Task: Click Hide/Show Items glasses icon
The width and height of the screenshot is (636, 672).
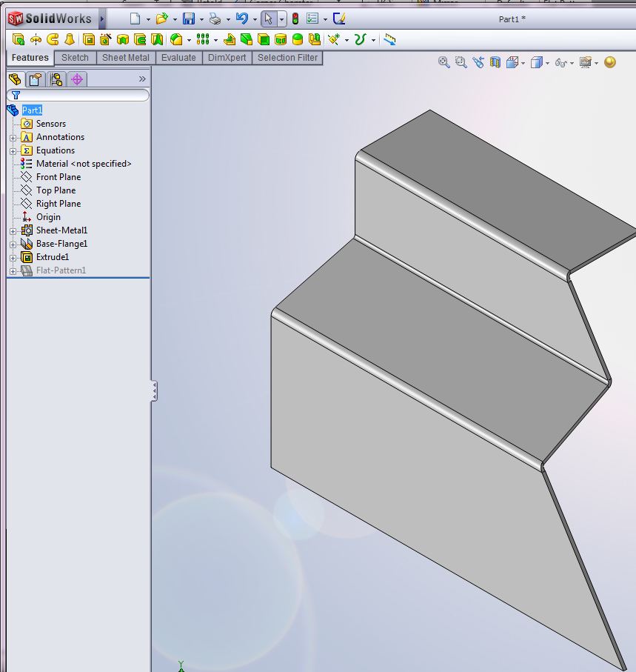Action: click(x=560, y=62)
